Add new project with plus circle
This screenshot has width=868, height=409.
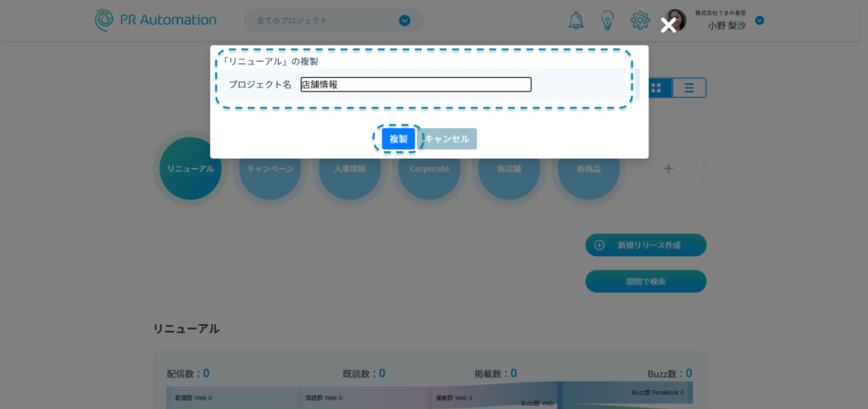coord(668,169)
